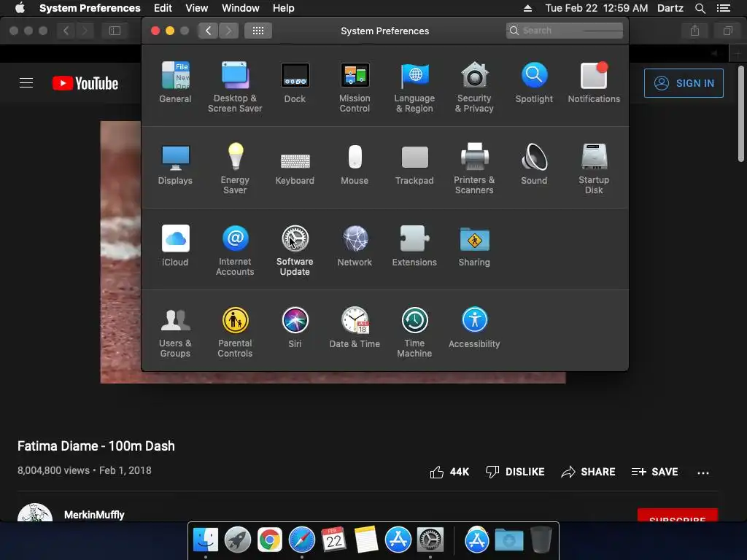Open Time Machine pane
This screenshot has width=747, height=560.
(x=414, y=332)
